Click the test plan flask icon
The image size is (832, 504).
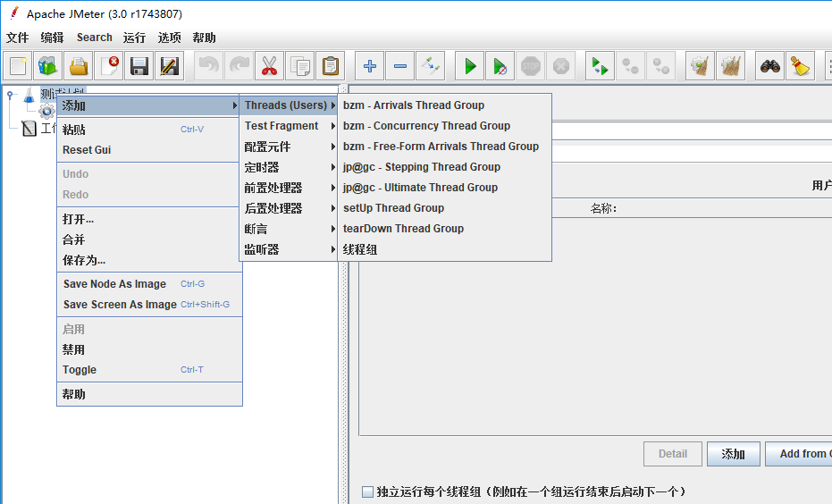point(29,96)
